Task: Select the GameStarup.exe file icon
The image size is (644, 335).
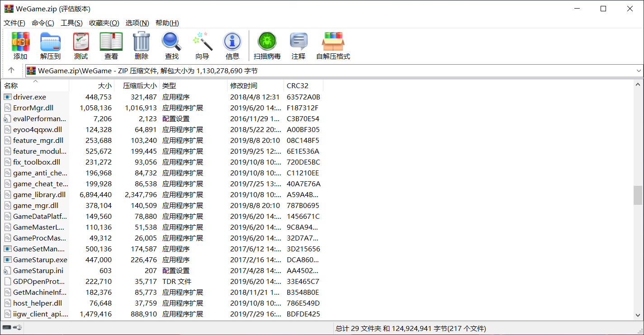Action: [x=7, y=260]
